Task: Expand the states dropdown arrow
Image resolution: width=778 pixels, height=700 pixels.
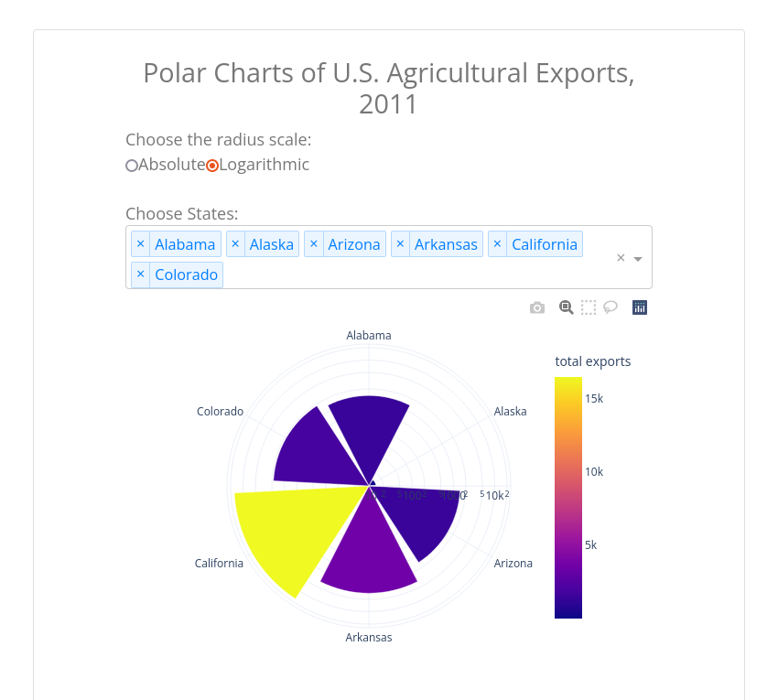Action: [638, 258]
